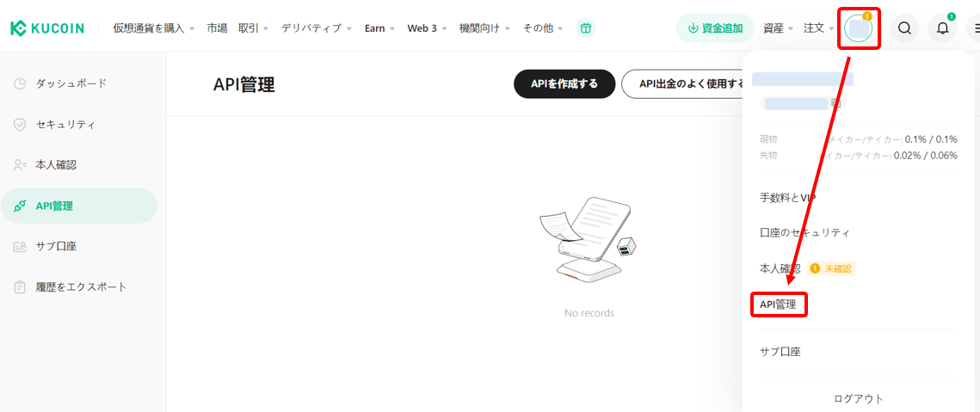Open 履歴をエクスポート in the sidebar
Screen dimensions: 980x412
(81, 286)
